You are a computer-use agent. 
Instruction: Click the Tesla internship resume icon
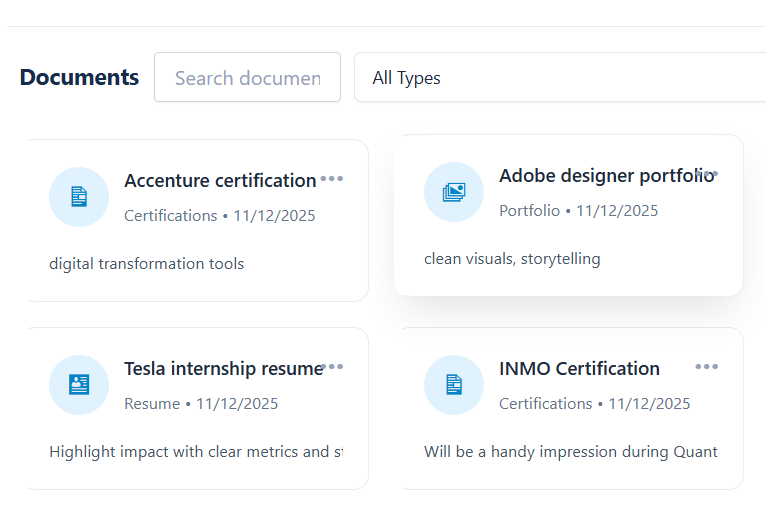click(x=79, y=384)
